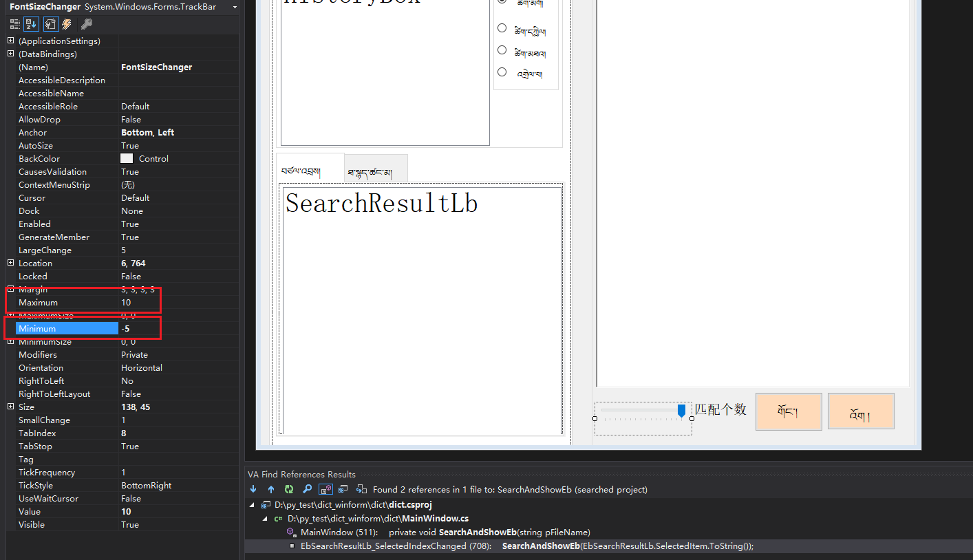Select the HistoryBox list box

pyautogui.click(x=385, y=72)
